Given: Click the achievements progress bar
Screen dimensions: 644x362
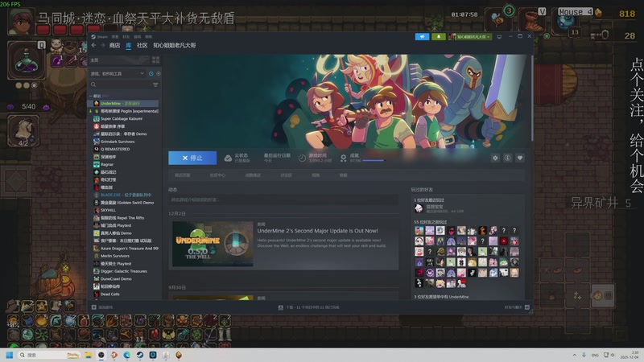Looking at the screenshot, I should coord(374,160).
